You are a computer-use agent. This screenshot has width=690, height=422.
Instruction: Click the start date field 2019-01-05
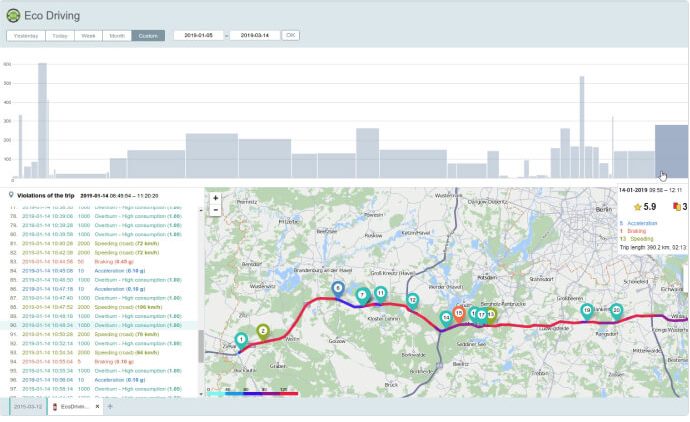[x=198, y=35]
